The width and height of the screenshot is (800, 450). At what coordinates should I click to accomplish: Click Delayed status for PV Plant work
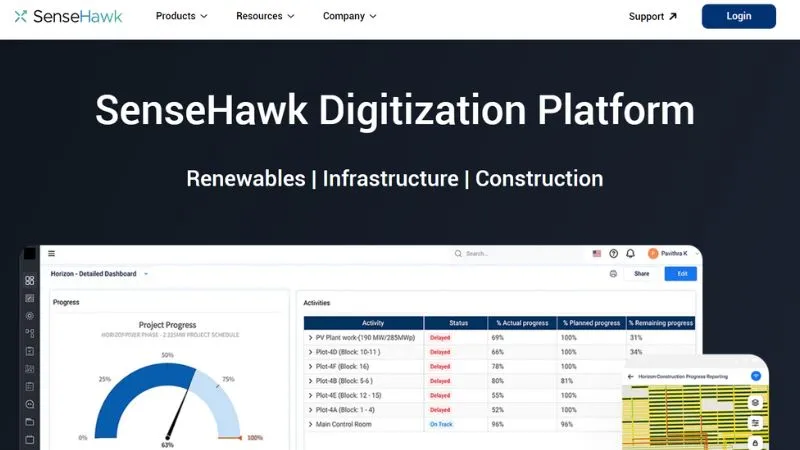[440, 338]
